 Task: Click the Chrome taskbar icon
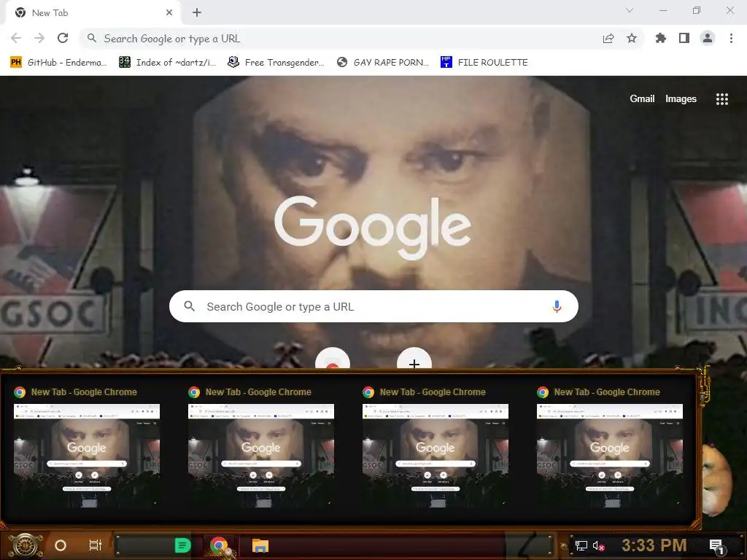(x=220, y=545)
